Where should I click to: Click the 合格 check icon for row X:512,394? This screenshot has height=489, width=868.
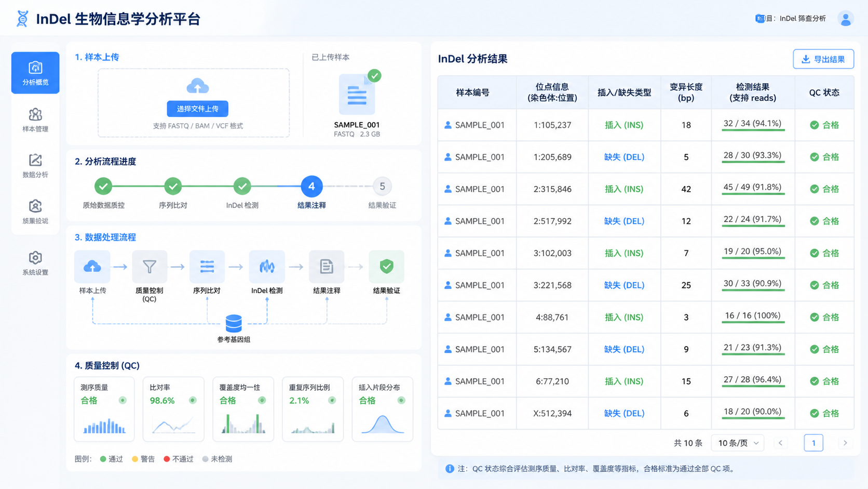click(x=815, y=414)
